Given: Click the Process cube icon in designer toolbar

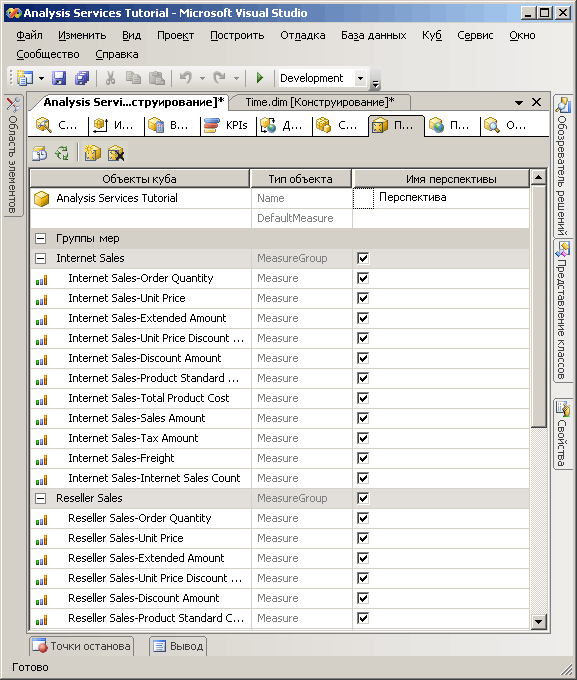Looking at the screenshot, I should tap(40, 153).
